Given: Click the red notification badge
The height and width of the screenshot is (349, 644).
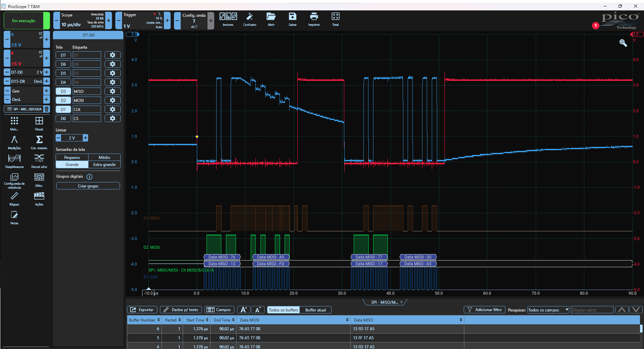Looking at the screenshot, I should [x=595, y=25].
